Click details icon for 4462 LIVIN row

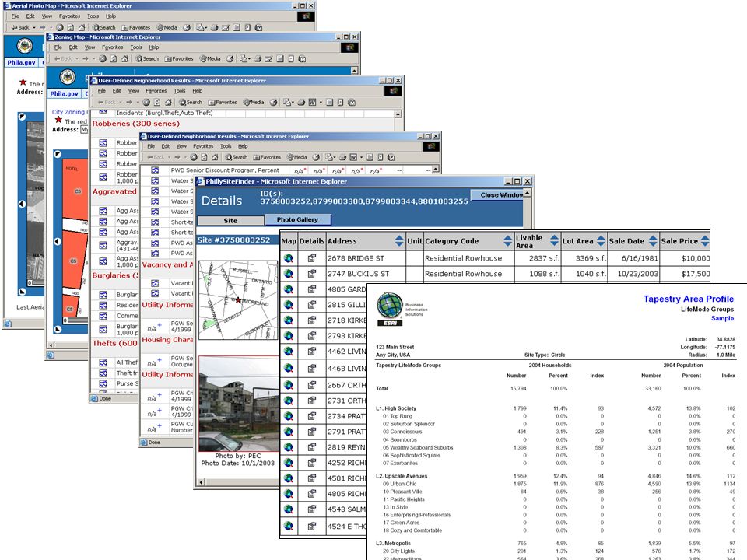[311, 352]
